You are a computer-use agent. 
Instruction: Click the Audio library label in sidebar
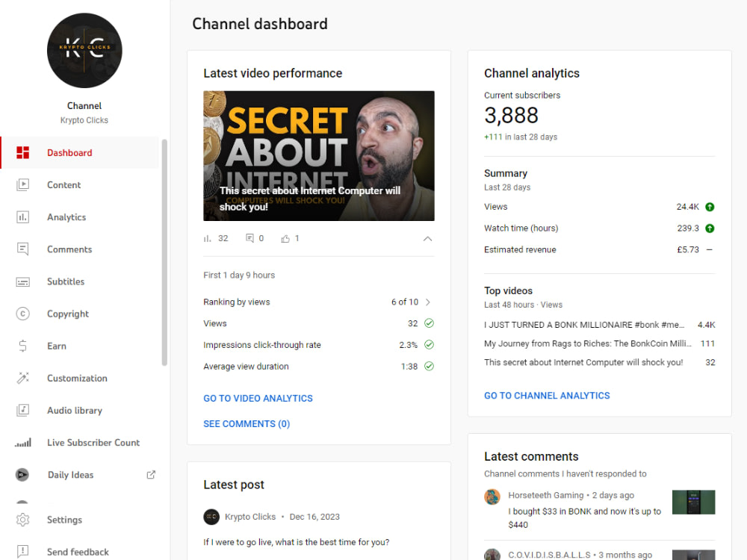click(74, 411)
